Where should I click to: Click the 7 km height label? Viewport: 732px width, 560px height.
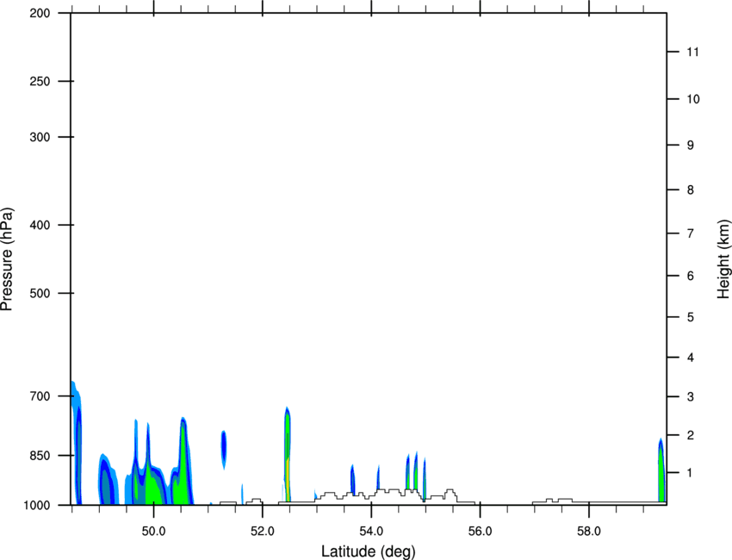[691, 233]
